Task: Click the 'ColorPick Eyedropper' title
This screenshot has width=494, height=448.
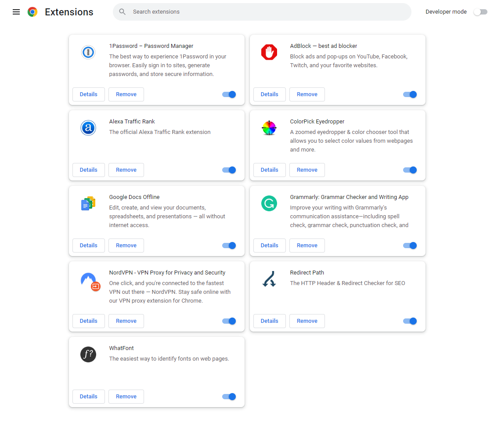Action: point(317,122)
